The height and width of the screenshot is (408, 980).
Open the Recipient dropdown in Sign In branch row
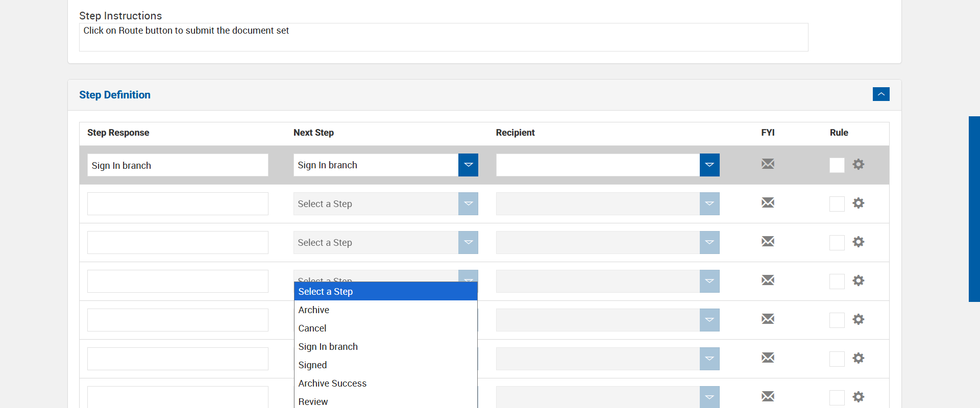[709, 165]
